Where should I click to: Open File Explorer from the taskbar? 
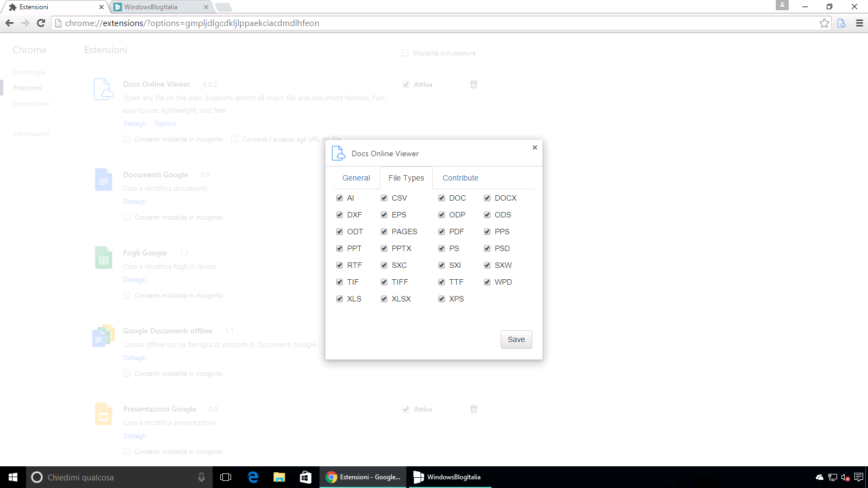point(279,477)
